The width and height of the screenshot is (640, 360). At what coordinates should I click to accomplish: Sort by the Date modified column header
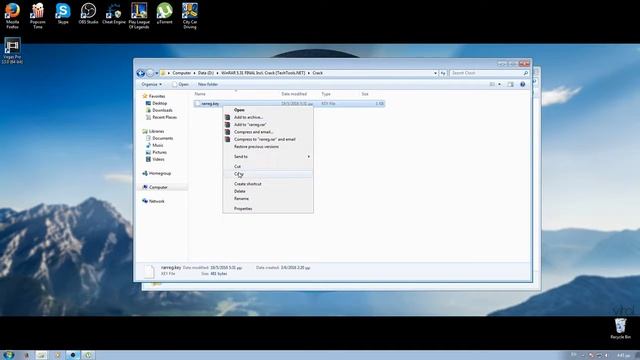point(294,94)
